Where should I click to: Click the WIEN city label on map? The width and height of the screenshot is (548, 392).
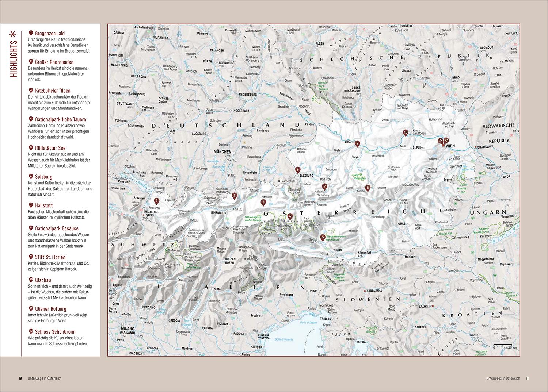tap(450, 146)
